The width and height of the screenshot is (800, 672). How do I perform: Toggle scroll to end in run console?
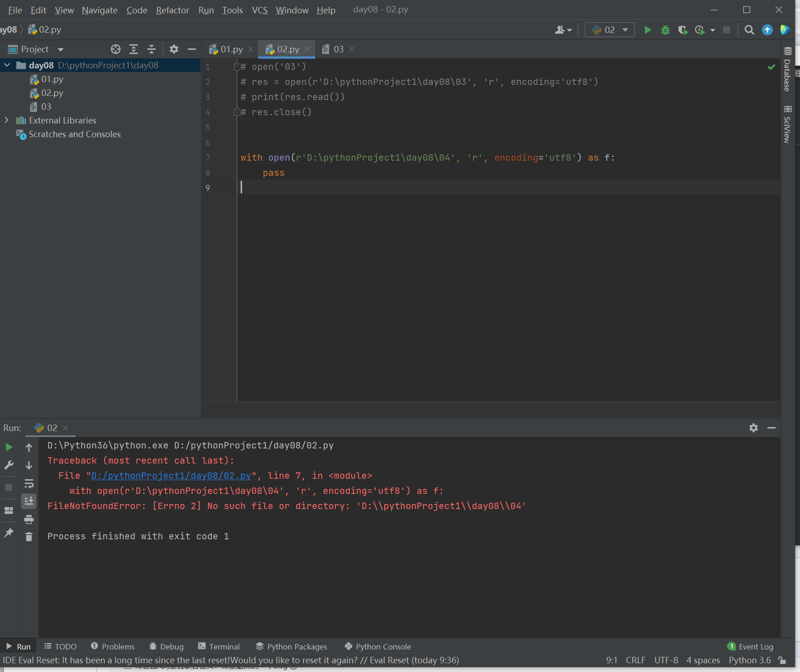click(x=29, y=501)
